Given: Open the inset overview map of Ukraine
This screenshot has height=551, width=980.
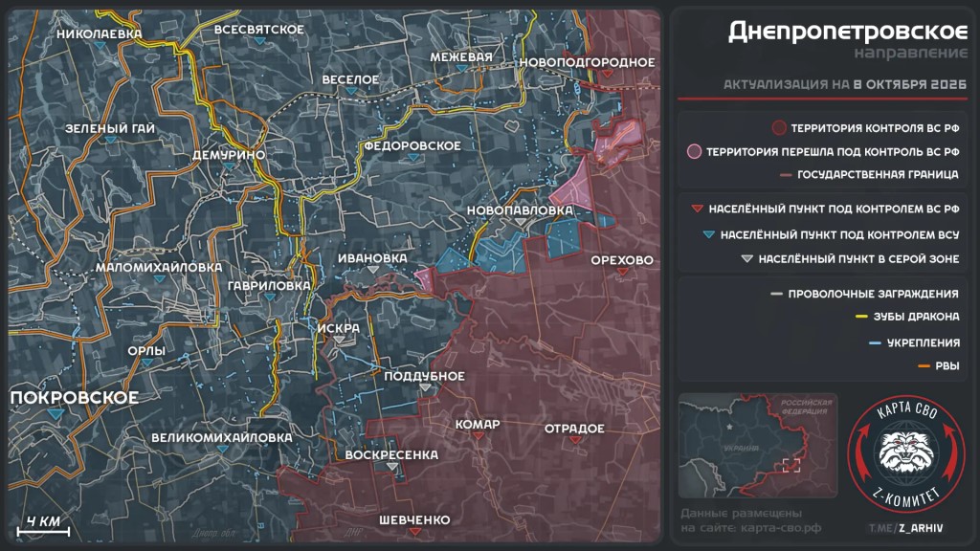Looking at the screenshot, I should point(758,446).
